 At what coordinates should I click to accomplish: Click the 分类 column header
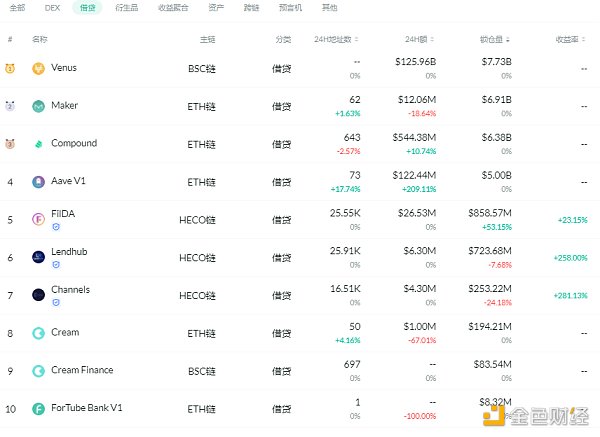pos(283,39)
